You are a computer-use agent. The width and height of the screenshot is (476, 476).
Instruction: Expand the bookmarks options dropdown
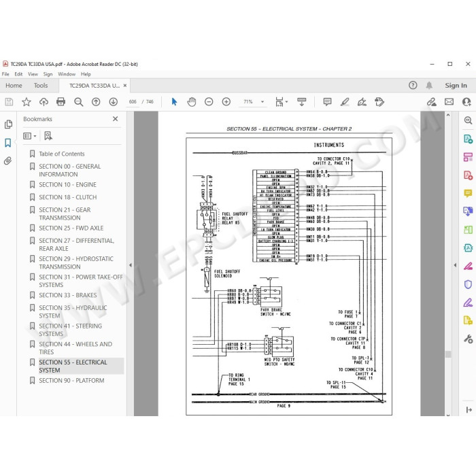point(30,136)
